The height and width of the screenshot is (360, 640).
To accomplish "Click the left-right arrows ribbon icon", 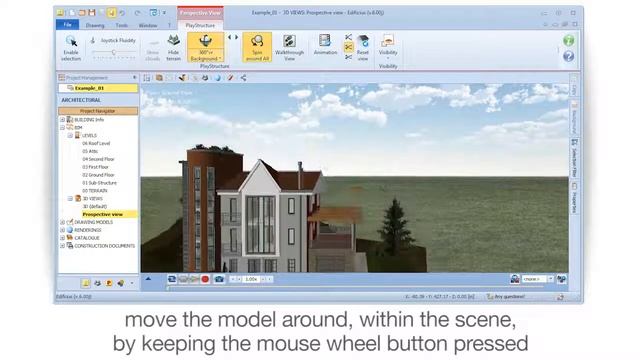I will click(x=233, y=37).
